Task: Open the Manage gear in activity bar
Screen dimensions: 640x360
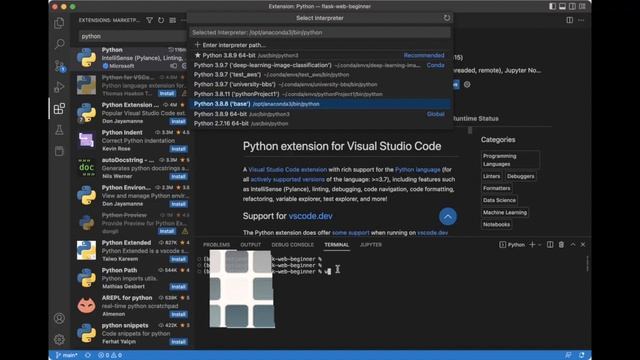Action: pyautogui.click(x=59, y=339)
